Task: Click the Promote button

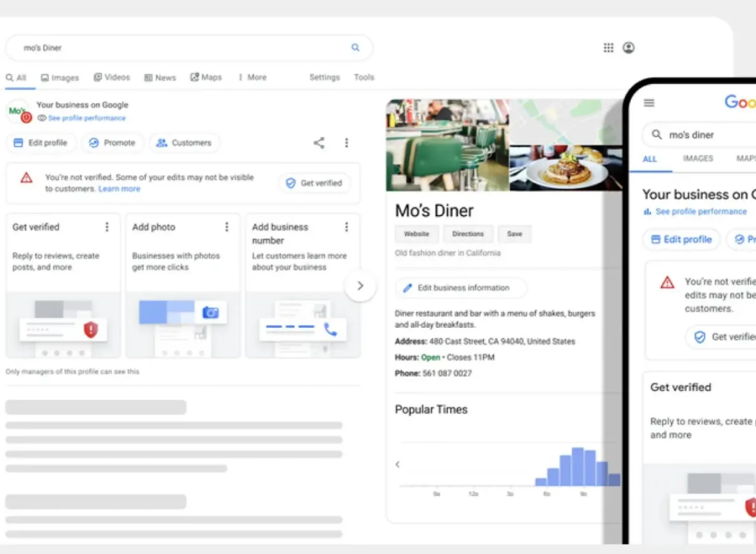Action: tap(113, 142)
